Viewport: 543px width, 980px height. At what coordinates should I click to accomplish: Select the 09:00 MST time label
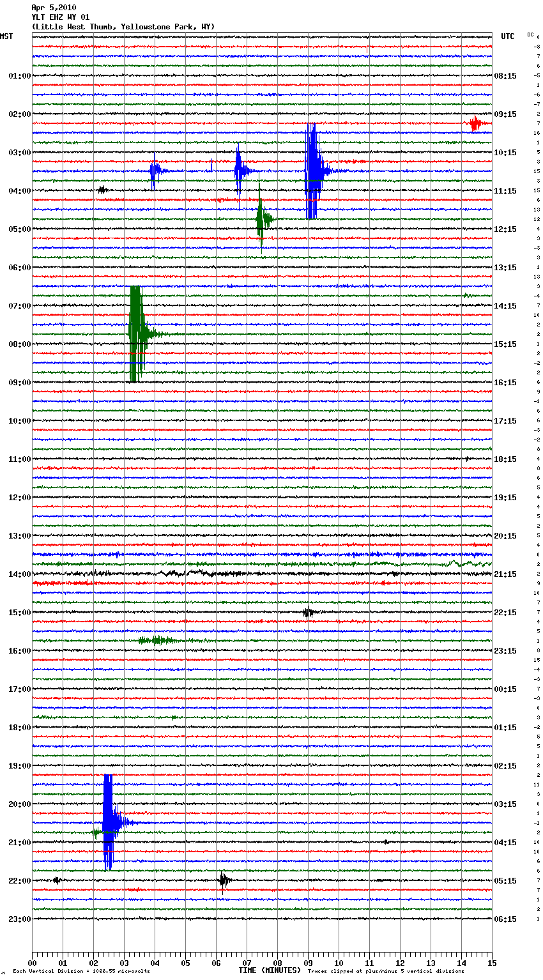tap(20, 383)
